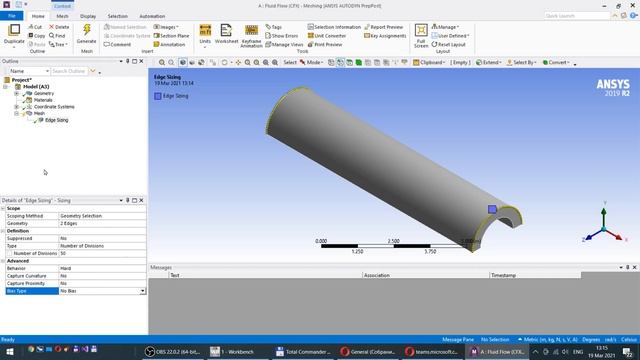Collapse the Scope section in Details
640x360 pixels.
(x=3, y=209)
